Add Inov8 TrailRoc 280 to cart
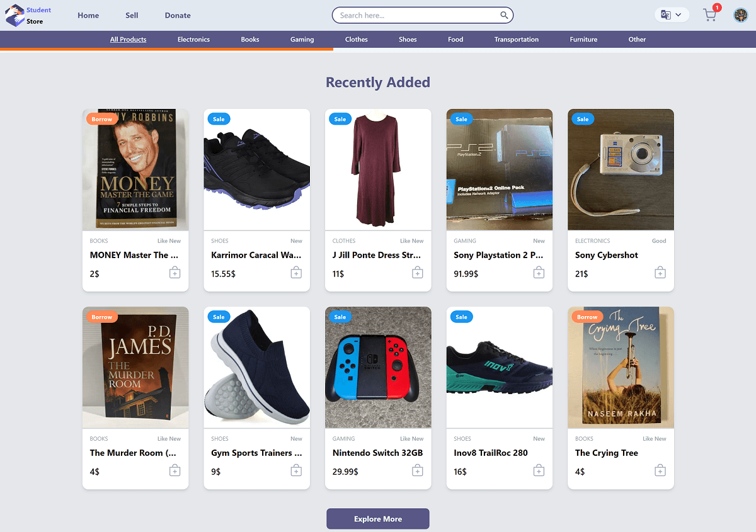 (539, 470)
